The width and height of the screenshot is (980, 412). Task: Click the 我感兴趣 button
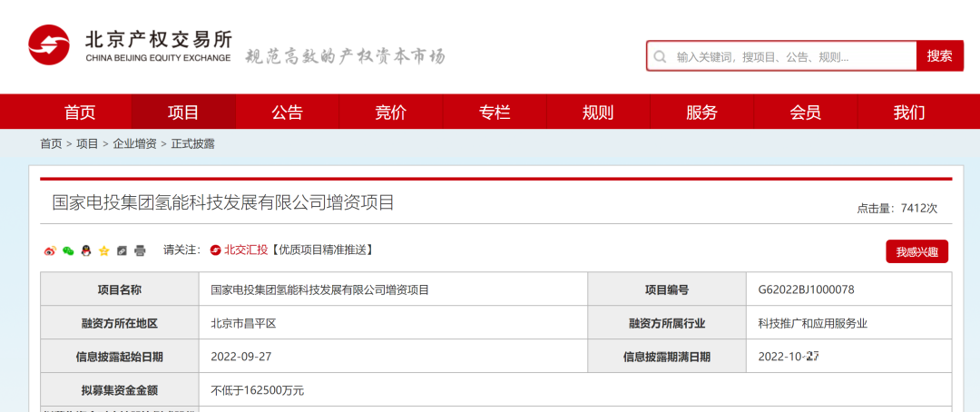(916, 251)
